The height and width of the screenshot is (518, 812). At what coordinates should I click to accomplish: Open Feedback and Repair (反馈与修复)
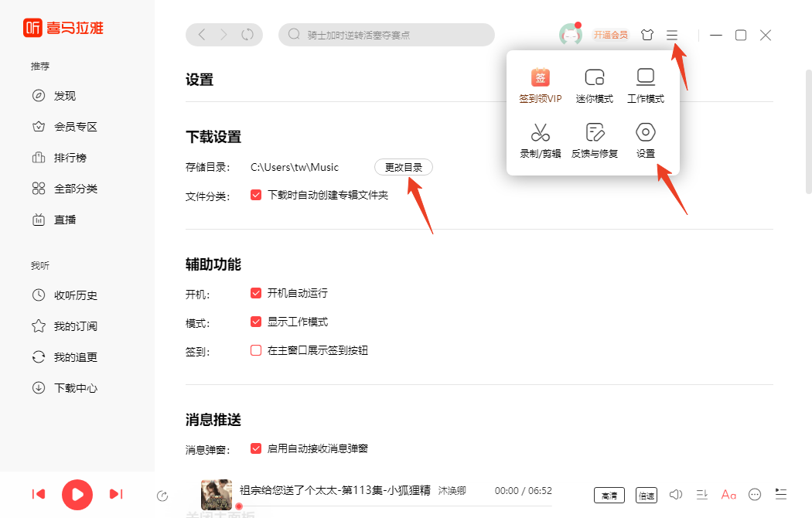click(x=595, y=140)
